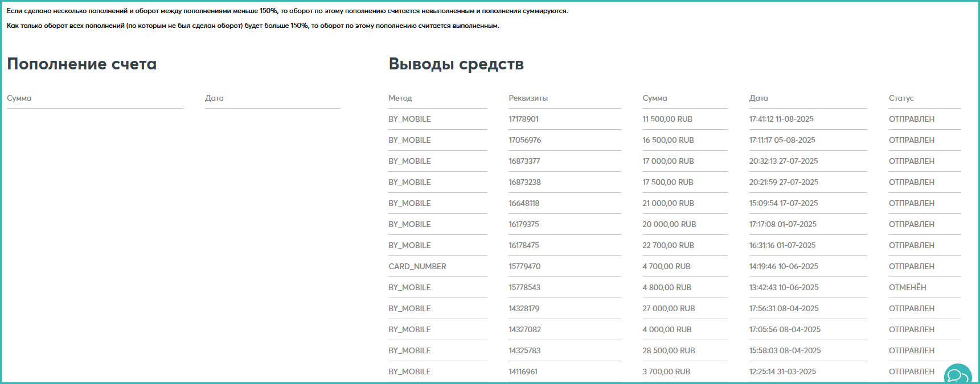The width and height of the screenshot is (980, 384).
Task: Click the date 20:21:59 27-07-2025
Action: pyautogui.click(x=784, y=182)
